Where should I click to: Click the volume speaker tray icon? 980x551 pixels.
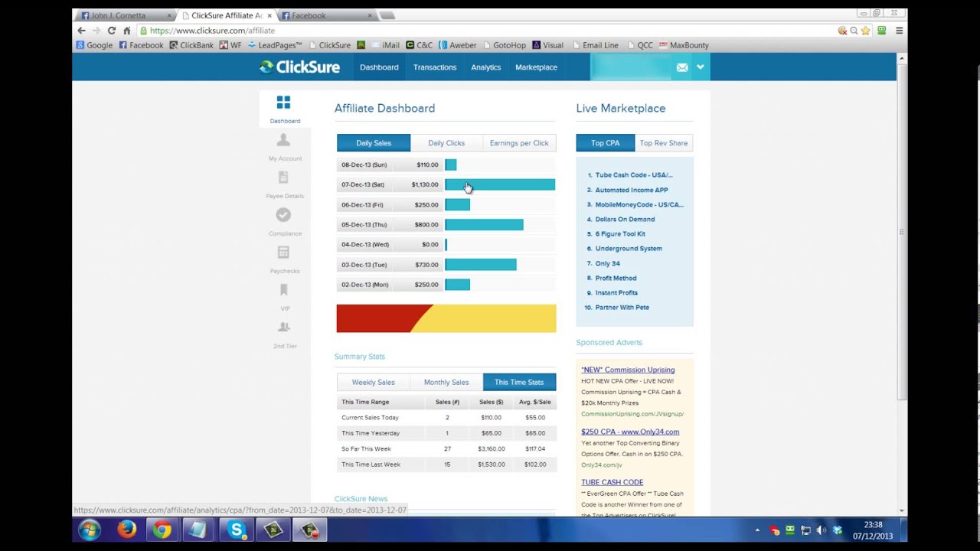tap(822, 530)
